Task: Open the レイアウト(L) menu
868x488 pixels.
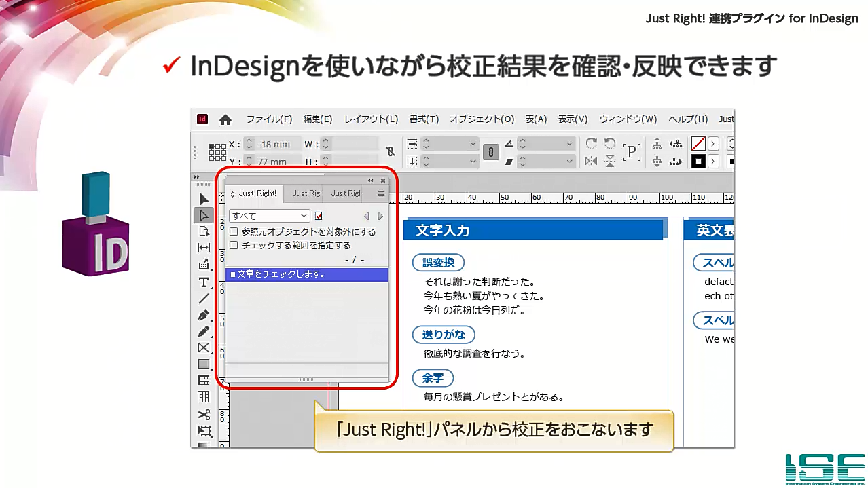Action: tap(372, 119)
